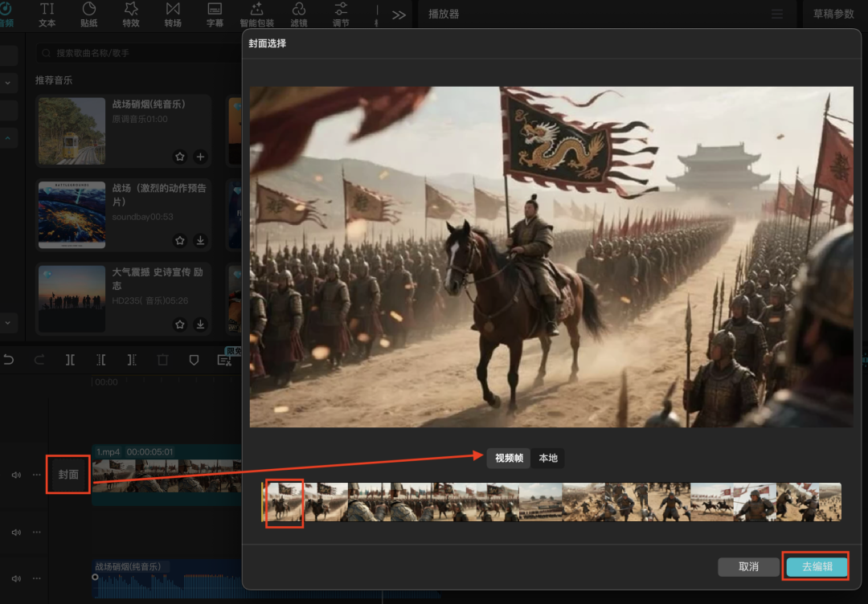This screenshot has width=868, height=604.
Task: Open more options for the 1.mp4 track
Action: [36, 475]
